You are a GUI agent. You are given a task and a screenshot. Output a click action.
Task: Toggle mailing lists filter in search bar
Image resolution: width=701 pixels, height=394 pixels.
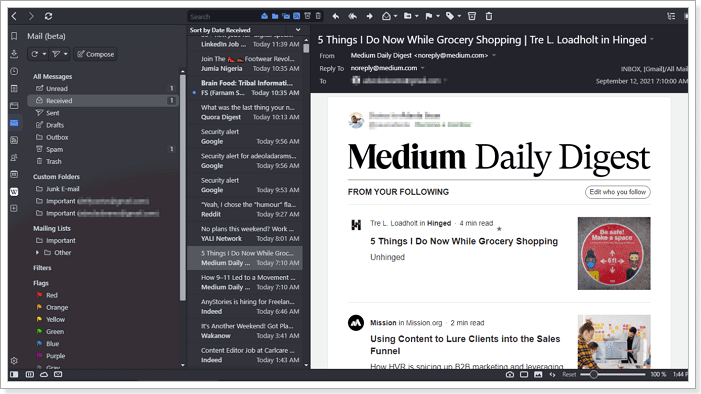[x=286, y=16]
